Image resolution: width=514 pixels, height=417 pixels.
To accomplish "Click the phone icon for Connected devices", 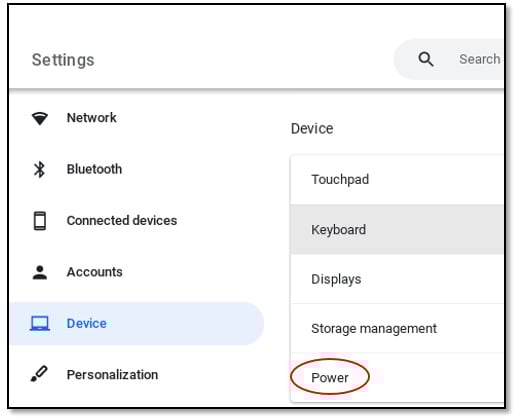I will pyautogui.click(x=40, y=221).
